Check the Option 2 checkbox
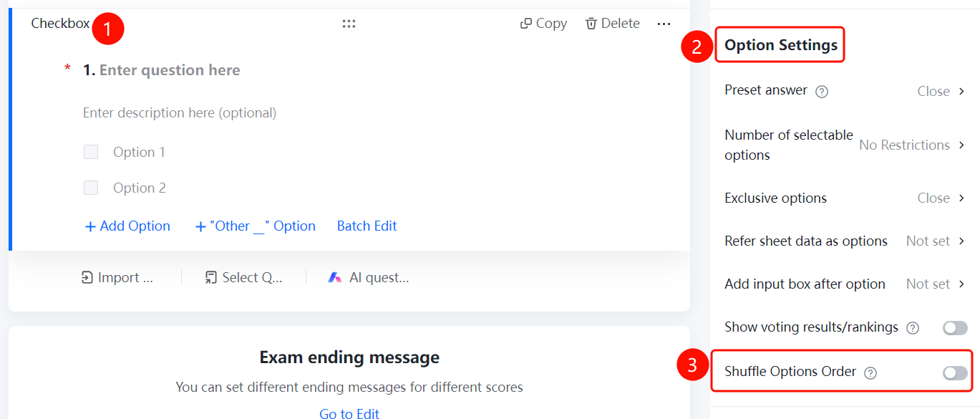 tap(91, 188)
